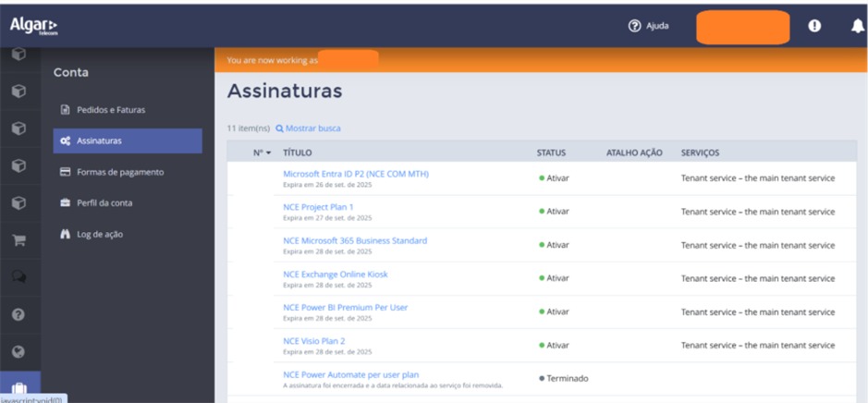
Task: Open Log de ação
Action: coord(99,235)
